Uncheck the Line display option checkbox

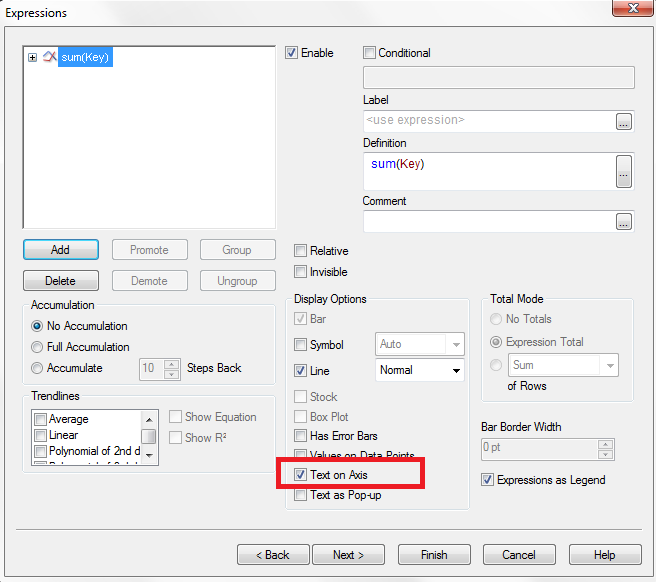point(300,371)
